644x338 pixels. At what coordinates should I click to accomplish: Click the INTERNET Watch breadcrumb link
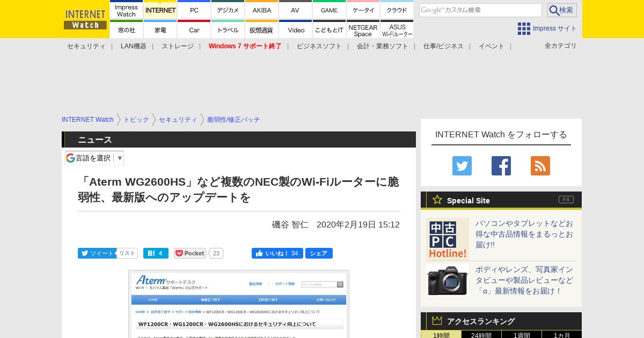[87, 120]
